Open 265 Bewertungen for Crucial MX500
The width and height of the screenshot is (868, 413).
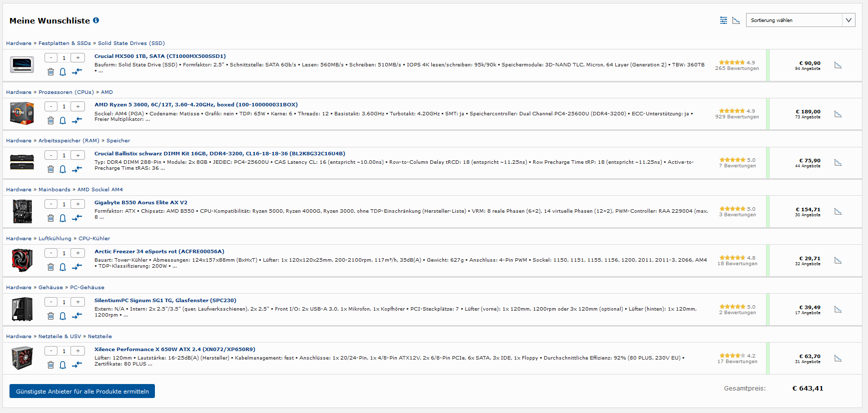pos(737,68)
